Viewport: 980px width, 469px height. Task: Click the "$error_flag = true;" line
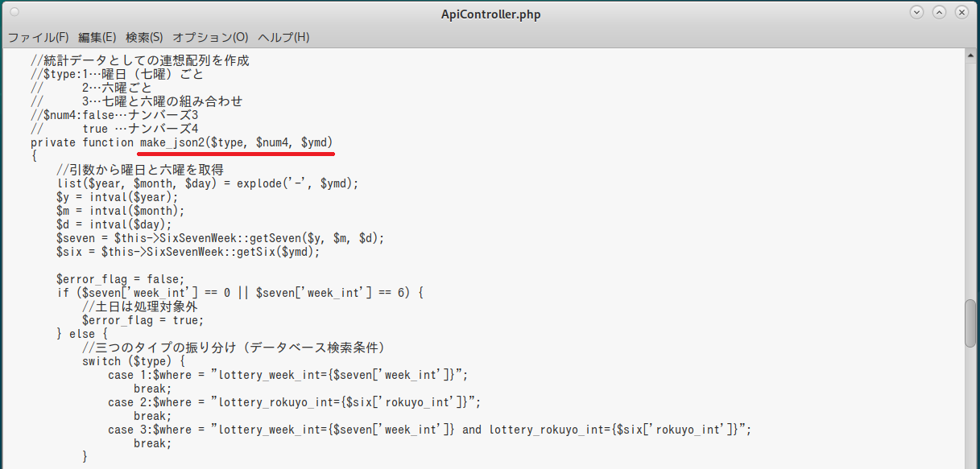(143, 320)
